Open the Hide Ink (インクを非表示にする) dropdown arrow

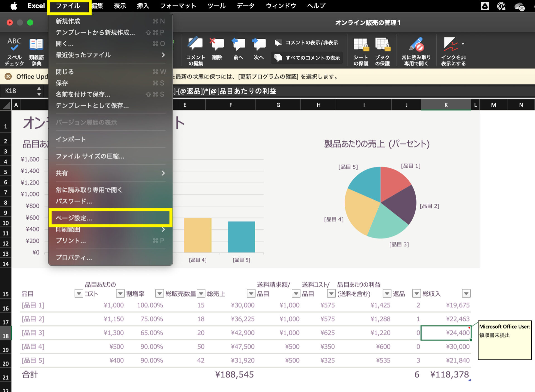[463, 44]
